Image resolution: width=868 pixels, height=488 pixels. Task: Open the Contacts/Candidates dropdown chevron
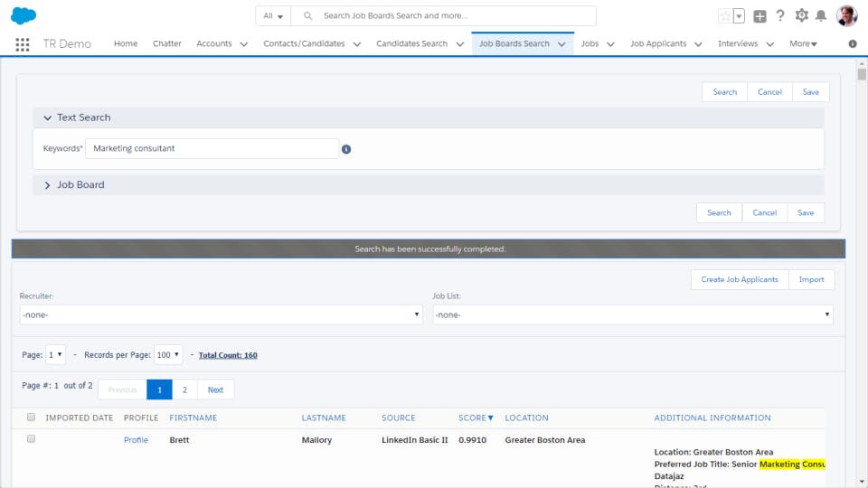357,43
